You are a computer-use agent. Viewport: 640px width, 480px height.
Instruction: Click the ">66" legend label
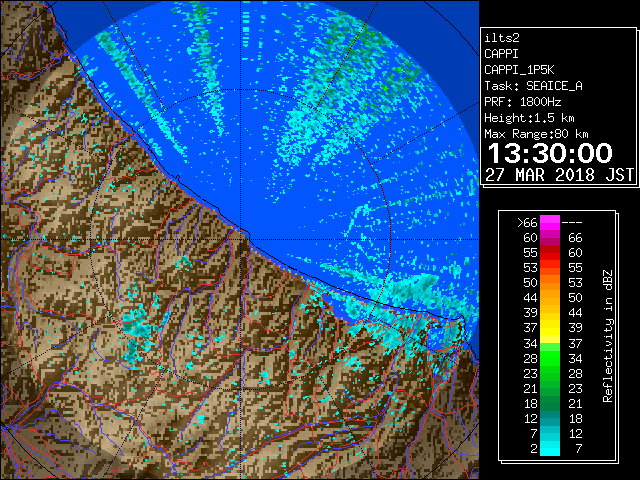click(x=527, y=223)
